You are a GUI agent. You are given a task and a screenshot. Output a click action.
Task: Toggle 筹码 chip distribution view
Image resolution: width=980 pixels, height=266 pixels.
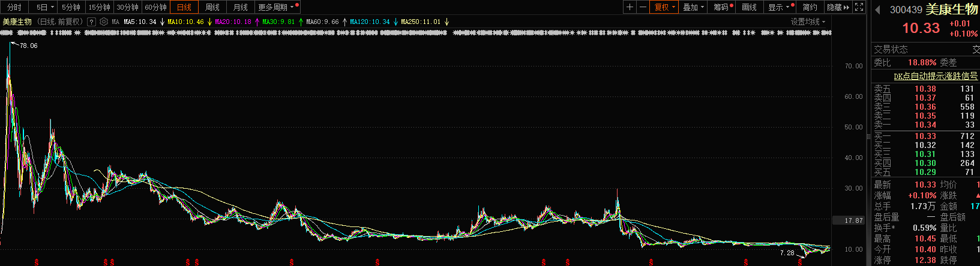click(x=721, y=7)
